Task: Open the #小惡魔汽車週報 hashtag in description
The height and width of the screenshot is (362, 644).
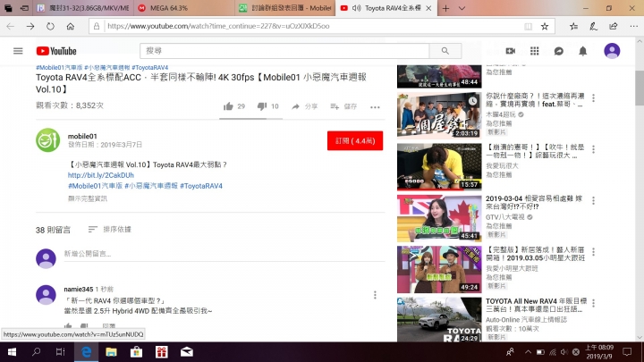Action: (x=151, y=186)
